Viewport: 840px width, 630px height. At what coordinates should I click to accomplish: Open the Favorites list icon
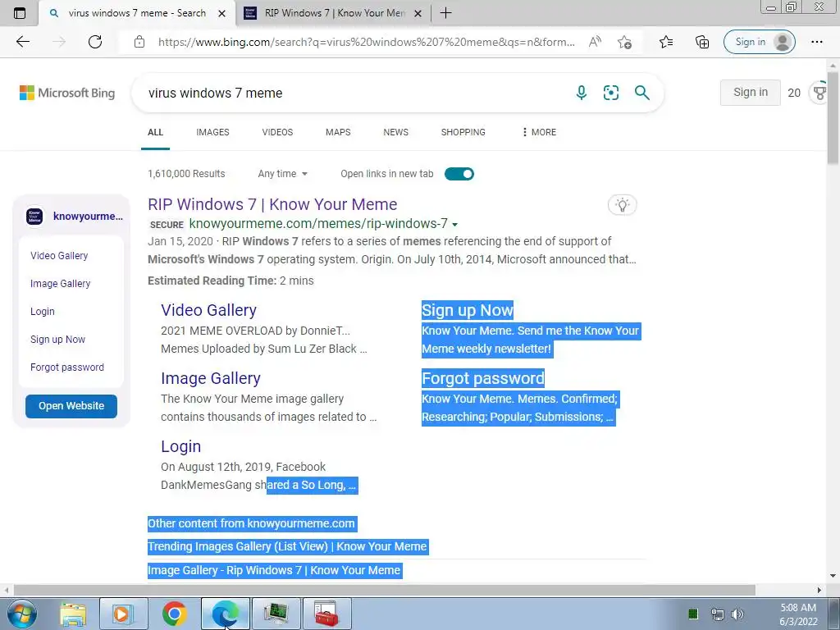[666, 42]
